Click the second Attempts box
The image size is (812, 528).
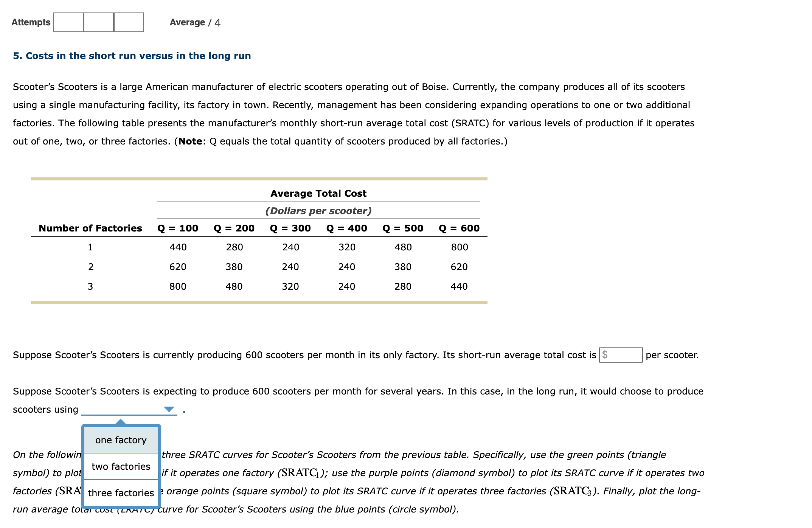tap(99, 22)
